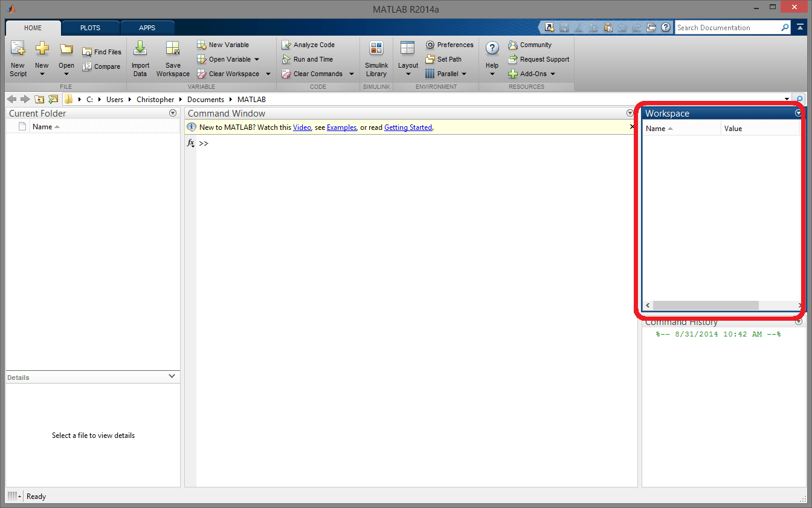Minimize the toolstrip with the collapse arrow

click(x=800, y=27)
